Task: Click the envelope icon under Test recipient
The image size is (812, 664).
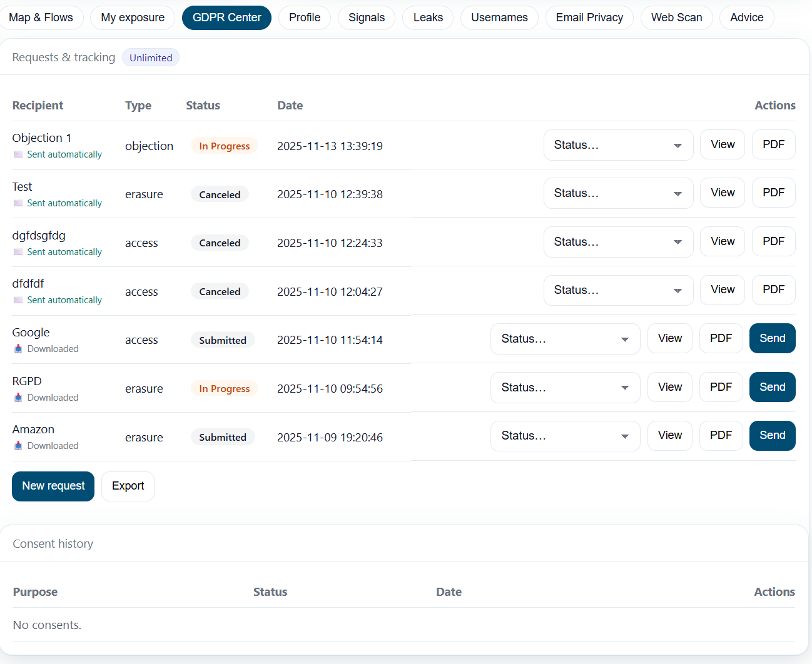Action: pos(18,203)
